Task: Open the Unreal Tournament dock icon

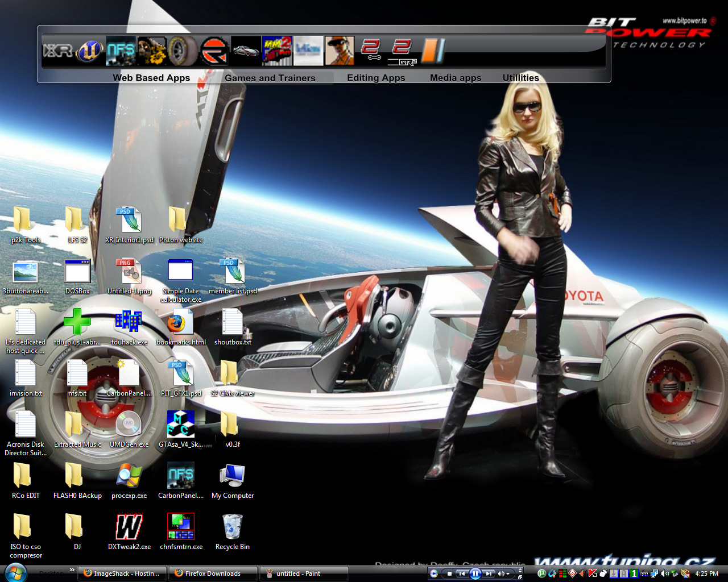Action: click(x=90, y=51)
